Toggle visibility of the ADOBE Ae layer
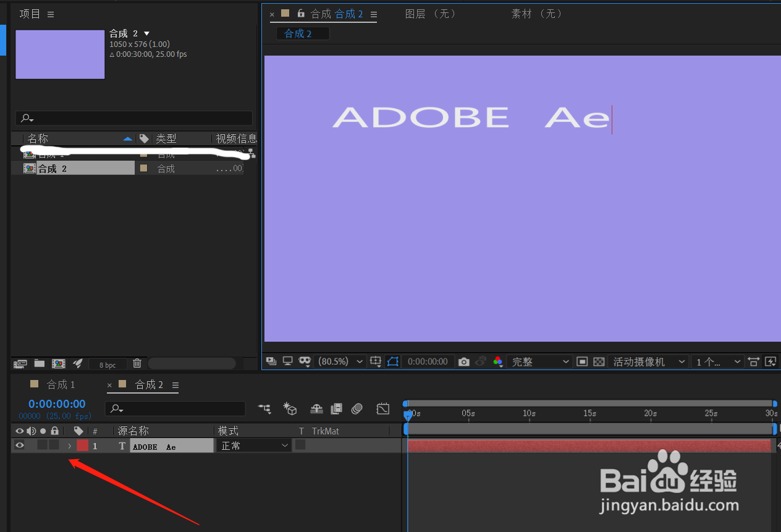781x532 pixels. [x=19, y=445]
